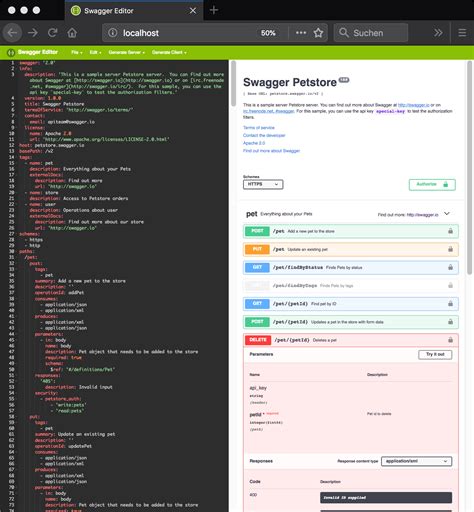Click lock icon on POST /pet/{petId} row

pos(450,322)
